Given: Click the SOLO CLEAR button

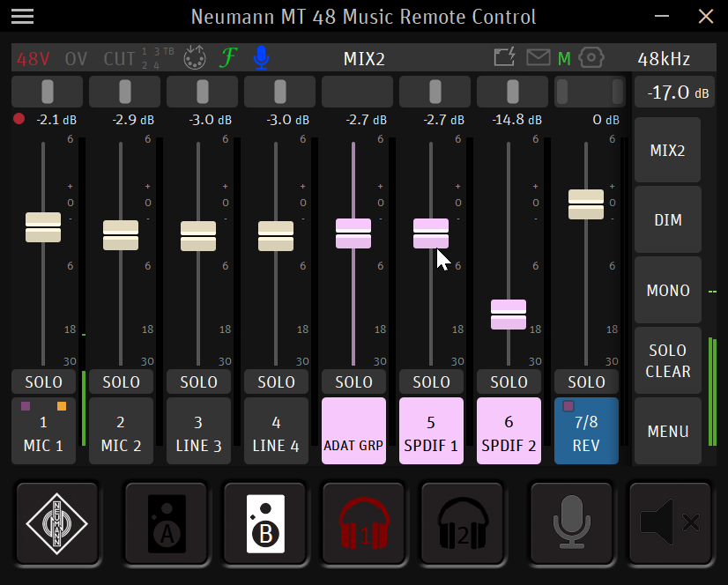Looking at the screenshot, I should (x=668, y=360).
